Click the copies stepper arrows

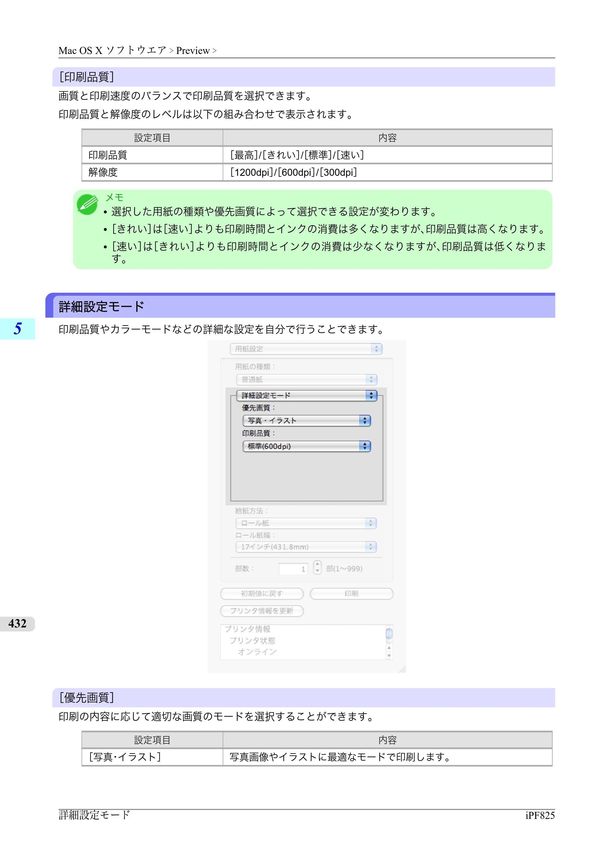(317, 568)
